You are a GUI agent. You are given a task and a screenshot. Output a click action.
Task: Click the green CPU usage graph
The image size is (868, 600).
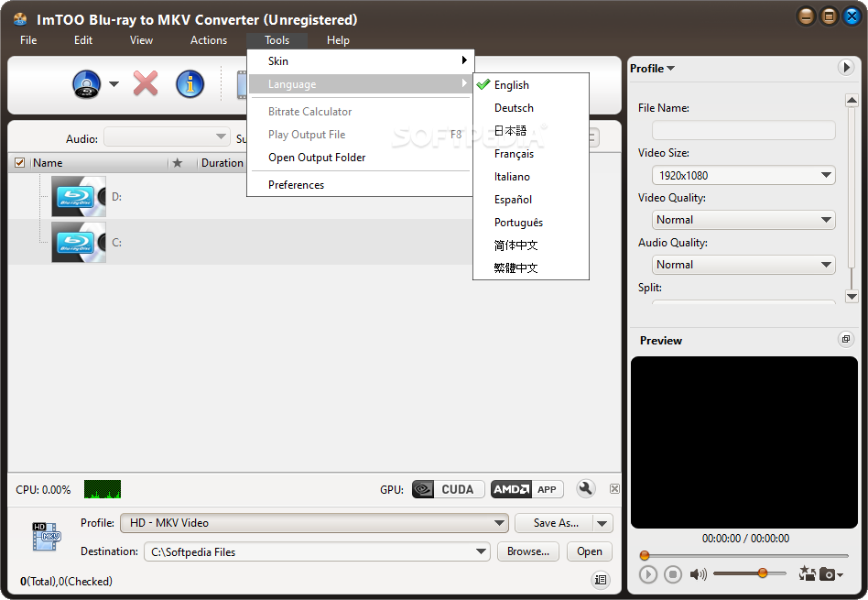coord(103,489)
